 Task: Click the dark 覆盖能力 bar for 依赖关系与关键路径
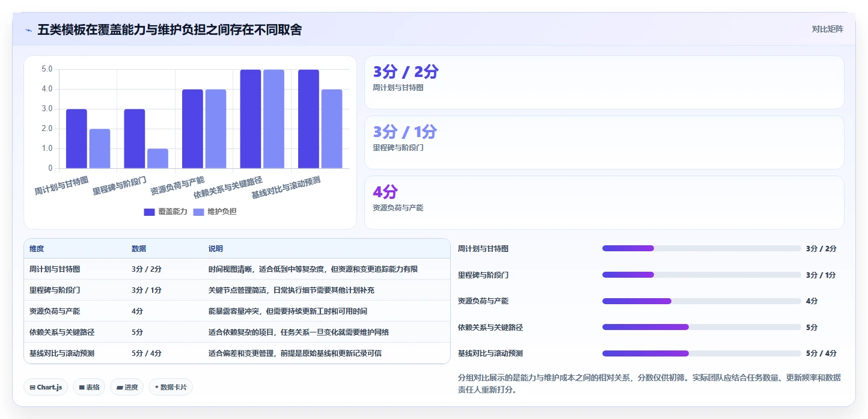(x=251, y=119)
